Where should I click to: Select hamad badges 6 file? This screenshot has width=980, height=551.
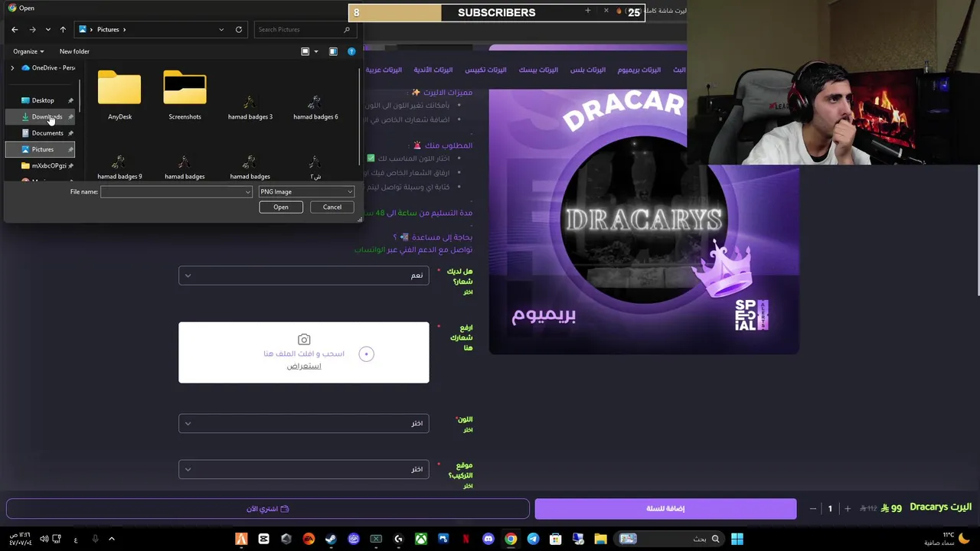(x=315, y=106)
